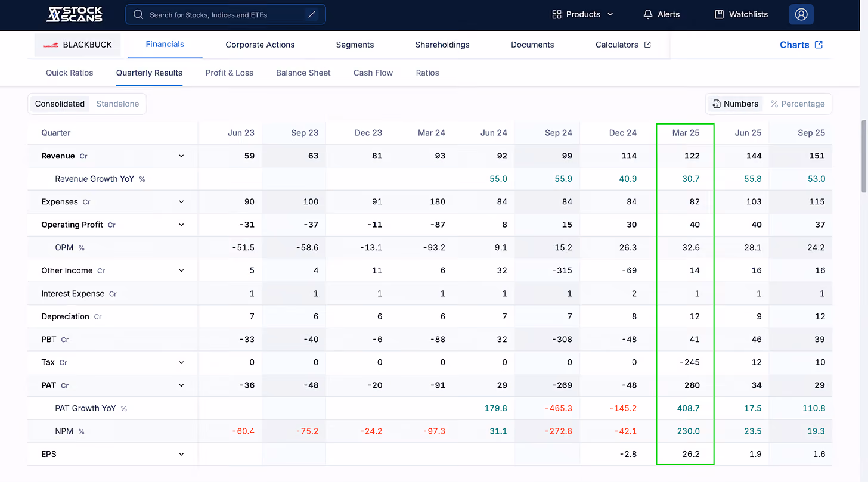Click the StockScans logo
868x482 pixels.
click(75, 14)
